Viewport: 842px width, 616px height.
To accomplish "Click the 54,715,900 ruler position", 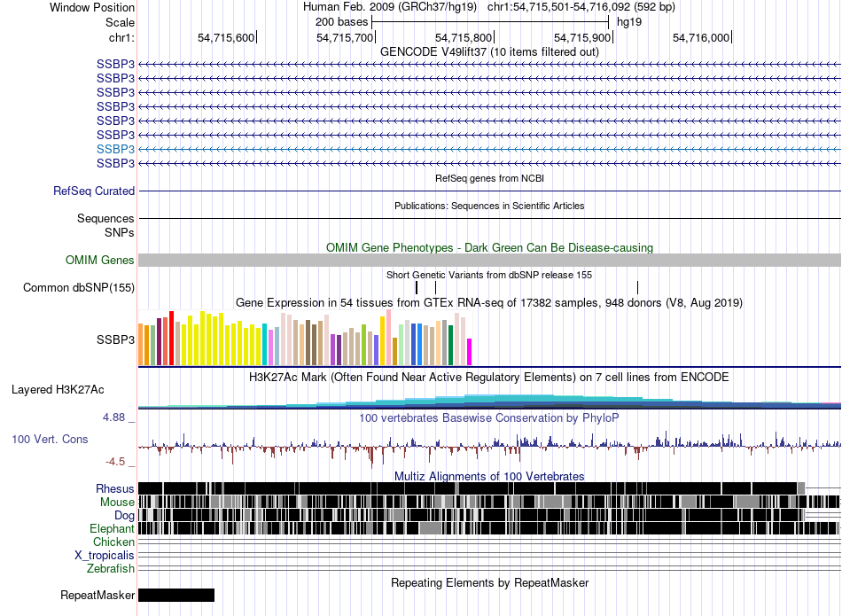I will (x=582, y=37).
